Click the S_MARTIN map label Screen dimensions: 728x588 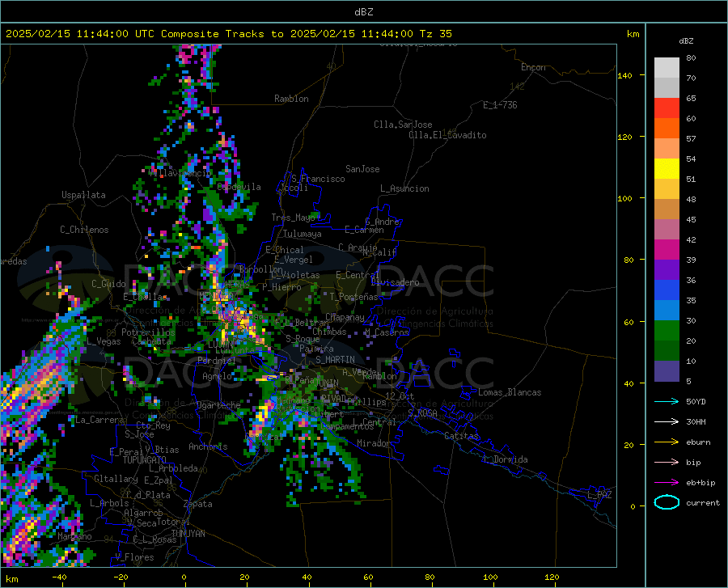coord(335,360)
